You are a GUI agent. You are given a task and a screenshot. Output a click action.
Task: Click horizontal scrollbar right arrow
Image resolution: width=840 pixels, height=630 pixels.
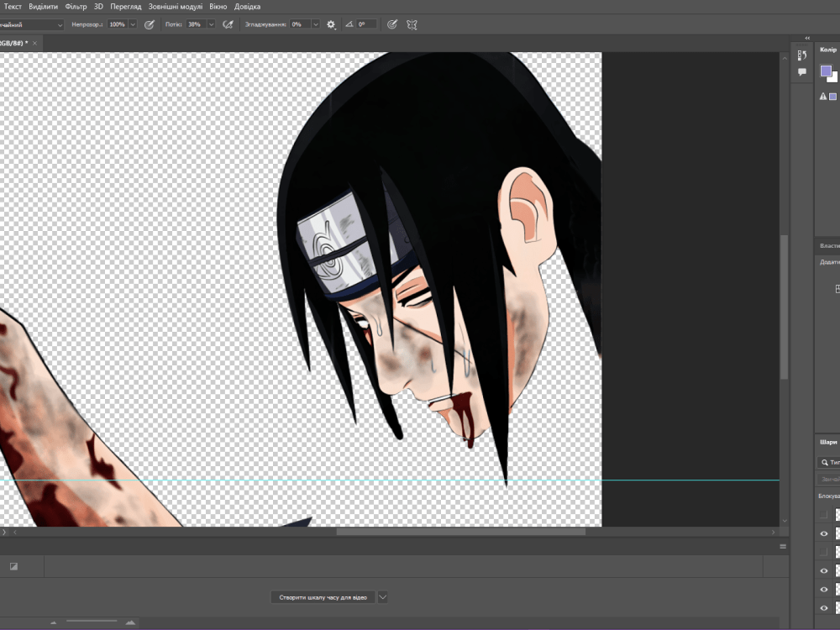(773, 532)
